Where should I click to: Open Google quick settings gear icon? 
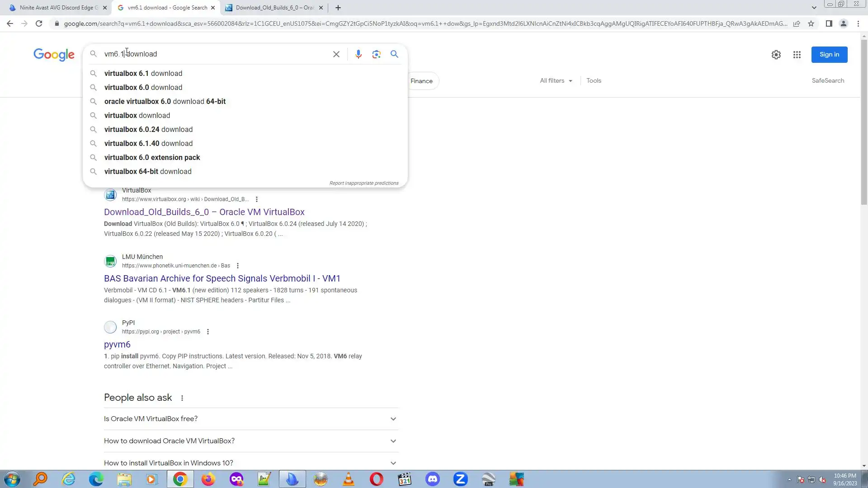pyautogui.click(x=776, y=55)
